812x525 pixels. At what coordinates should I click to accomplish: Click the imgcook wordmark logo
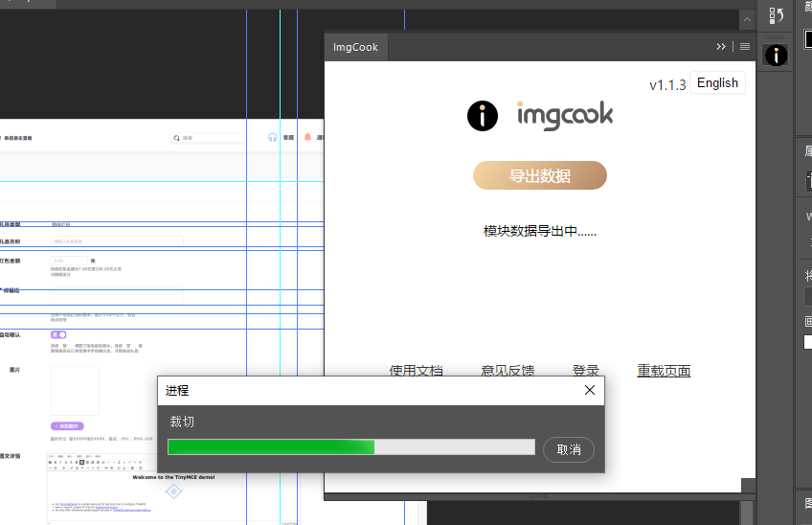564,115
